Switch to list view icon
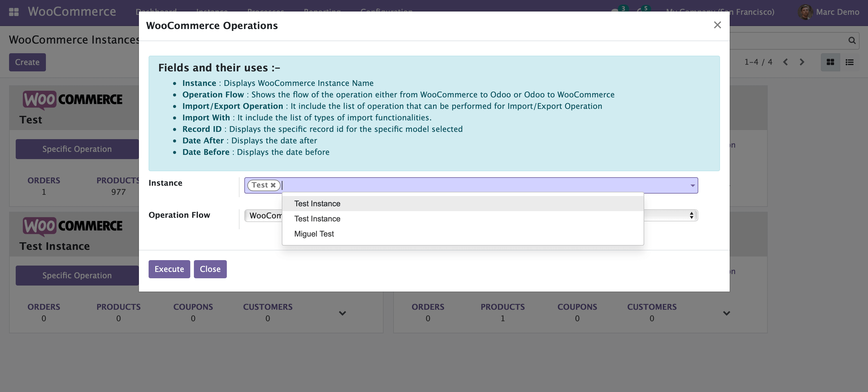This screenshot has height=392, width=868. 849,62
